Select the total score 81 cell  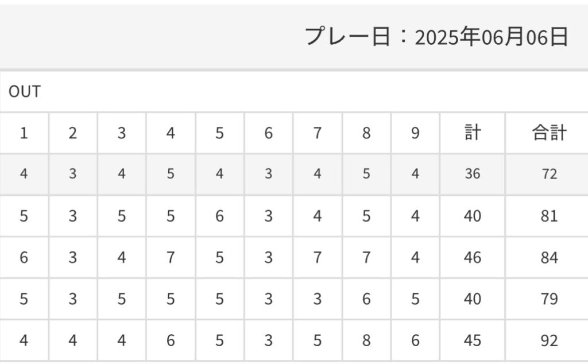point(549,216)
